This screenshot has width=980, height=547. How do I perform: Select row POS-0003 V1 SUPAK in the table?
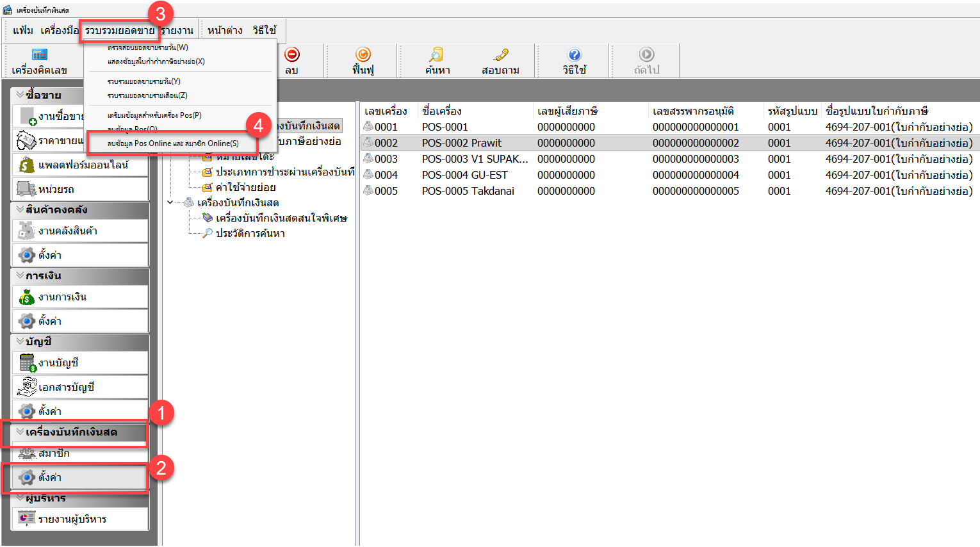[474, 159]
